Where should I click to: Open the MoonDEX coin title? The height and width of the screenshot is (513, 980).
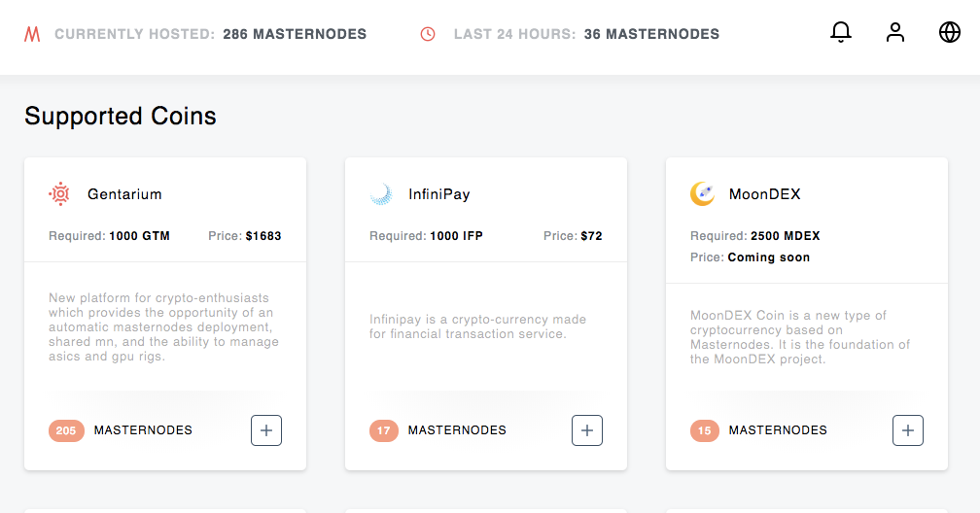coord(764,194)
